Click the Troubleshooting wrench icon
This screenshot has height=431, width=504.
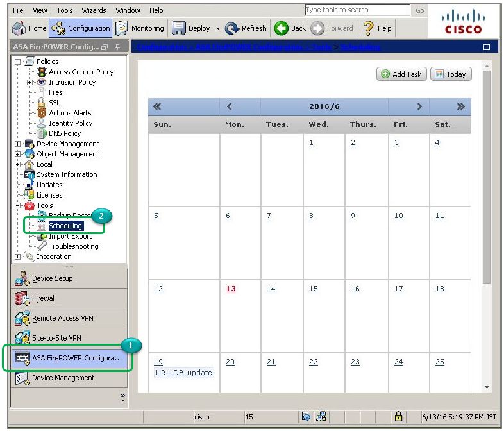click(42, 246)
